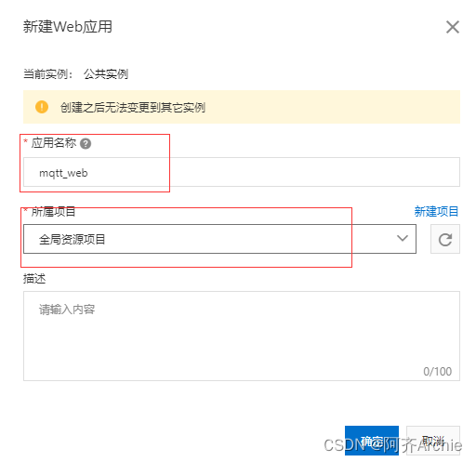The image size is (476, 462).
Task: Click the orange warning icon in the yellow banner
Action: click(42, 107)
